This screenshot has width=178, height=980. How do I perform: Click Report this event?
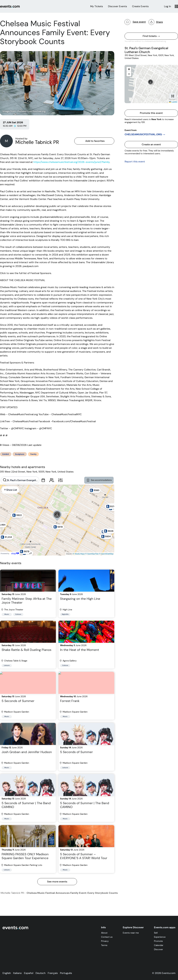coord(135,162)
